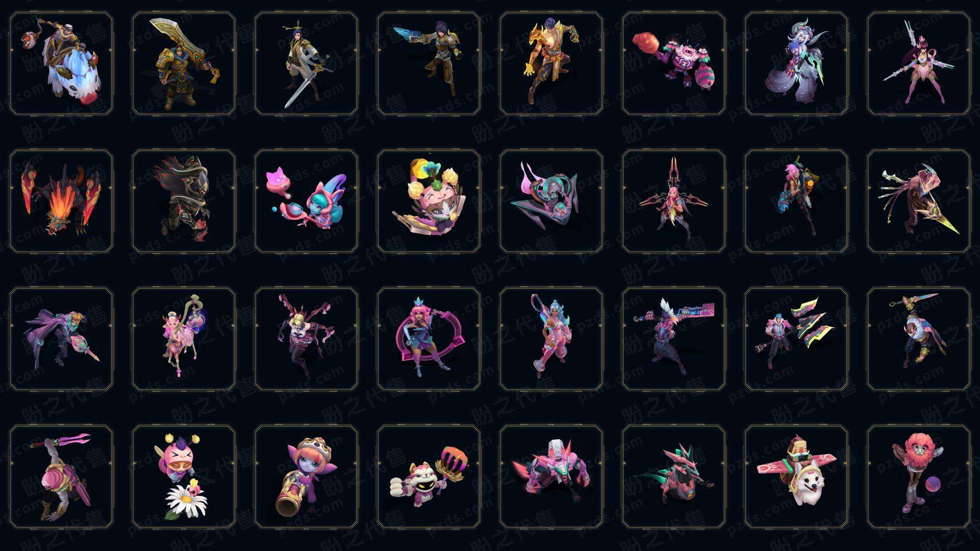This screenshot has width=980, height=551.
Task: Select the pink robot with orange fist
Action: (x=674, y=64)
